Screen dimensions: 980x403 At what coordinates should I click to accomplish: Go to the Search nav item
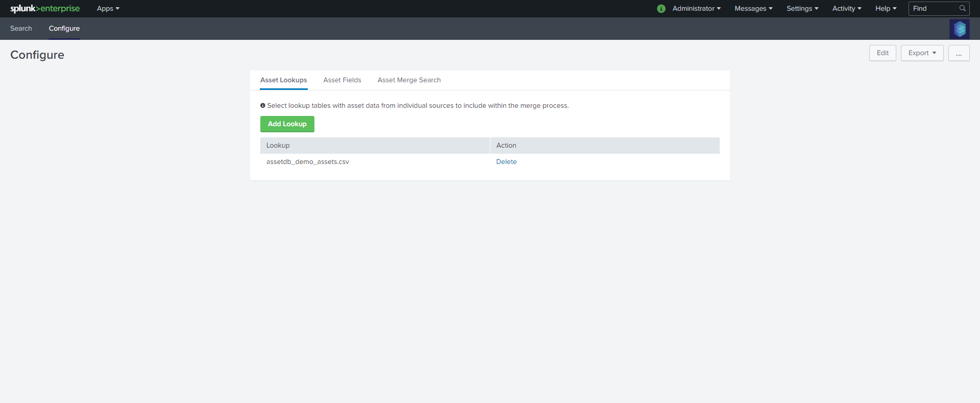[x=21, y=29]
